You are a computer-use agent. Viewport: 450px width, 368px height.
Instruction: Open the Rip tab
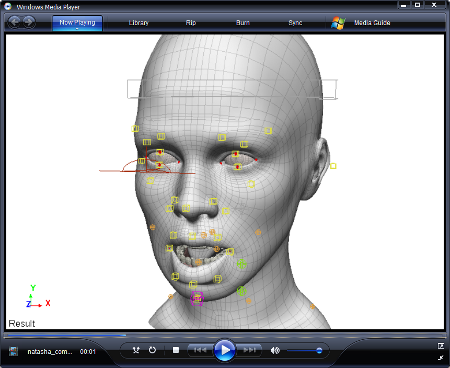tap(191, 23)
